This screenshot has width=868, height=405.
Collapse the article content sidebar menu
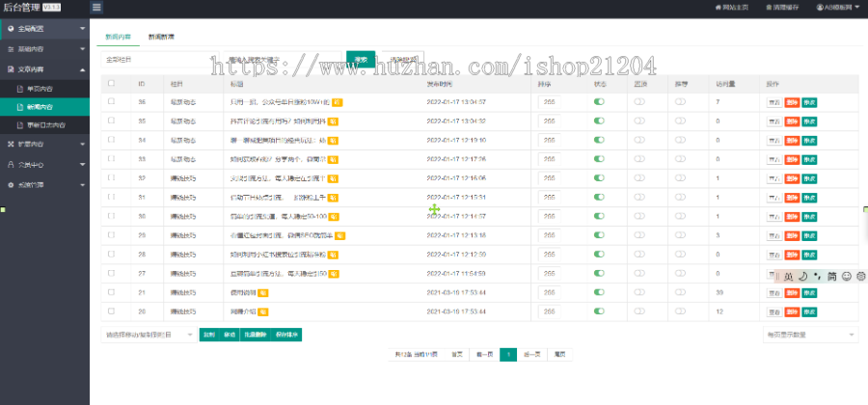pyautogui.click(x=44, y=69)
